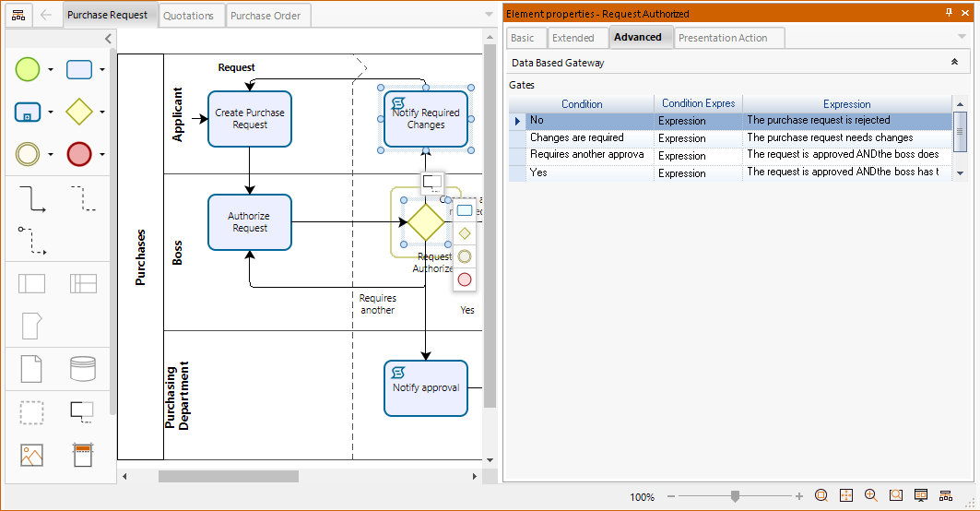This screenshot has height=511, width=980.
Task: Click the zoom level slider handle
Action: 735,496
